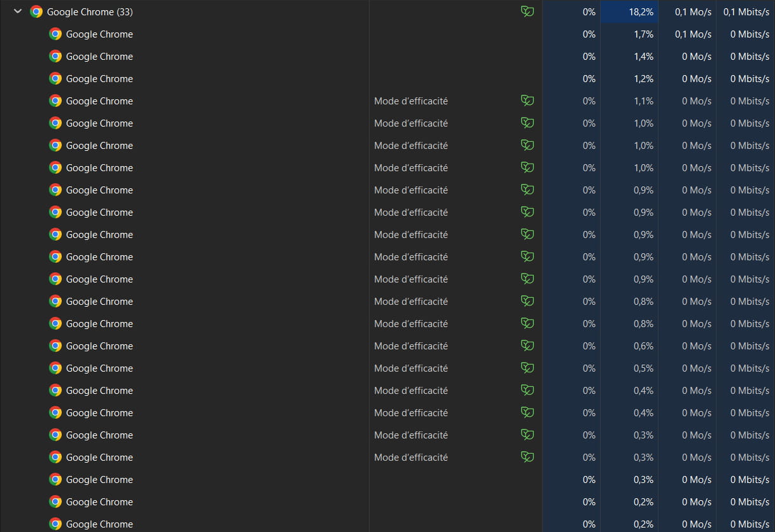Click the 18,2% memory cell
Viewport: 775px width, 532px height.
coord(629,12)
